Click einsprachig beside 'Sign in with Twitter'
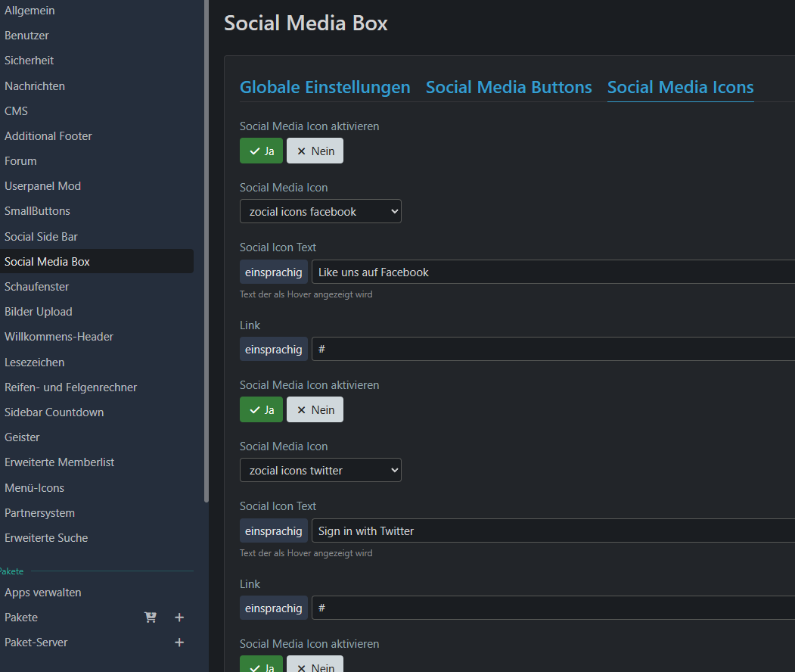The image size is (795, 672). [x=273, y=531]
